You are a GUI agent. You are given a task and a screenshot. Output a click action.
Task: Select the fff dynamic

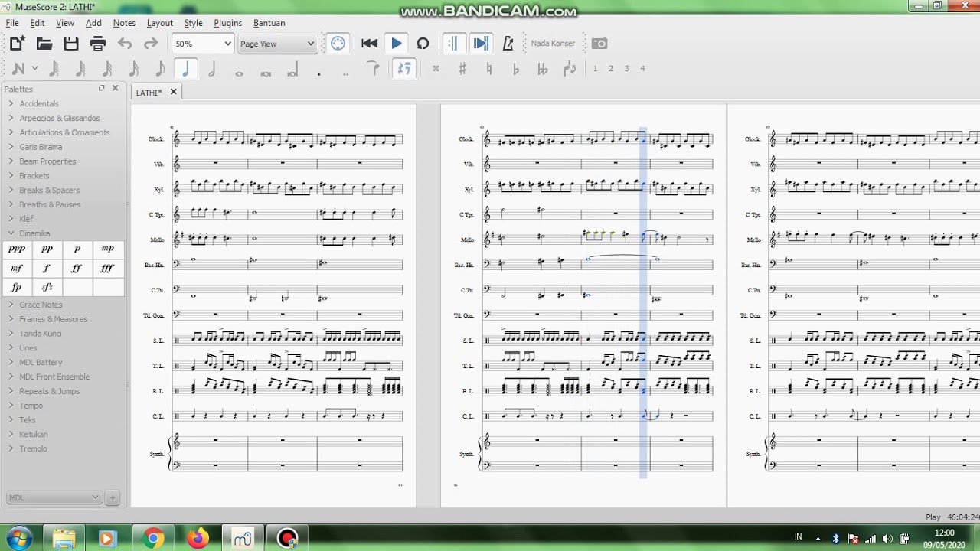coord(107,269)
